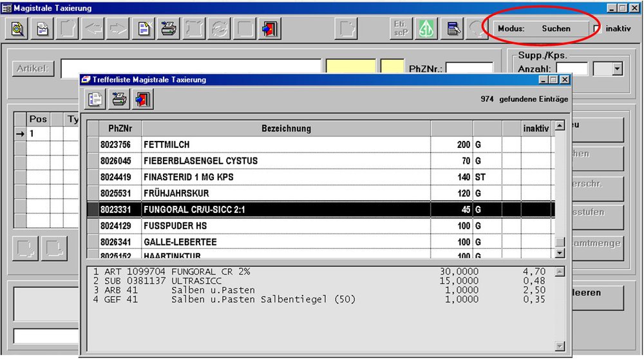Select the FUNGORAL CR/U-SICC 2:1 row

[321, 209]
